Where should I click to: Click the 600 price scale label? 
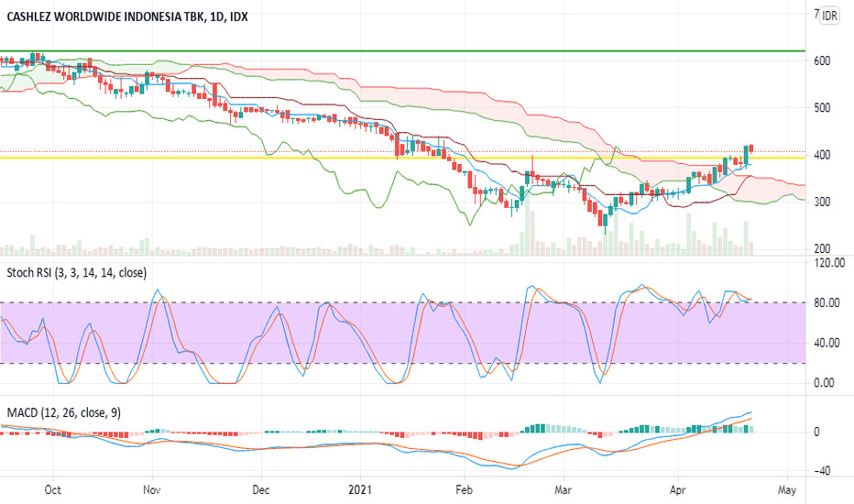pyautogui.click(x=822, y=61)
